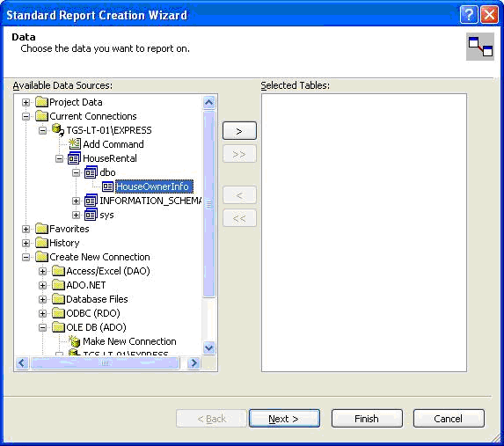The height and width of the screenshot is (446, 504).
Task: Click the INFORMATION_SCHEMA icon
Action: pyautogui.click(x=91, y=201)
